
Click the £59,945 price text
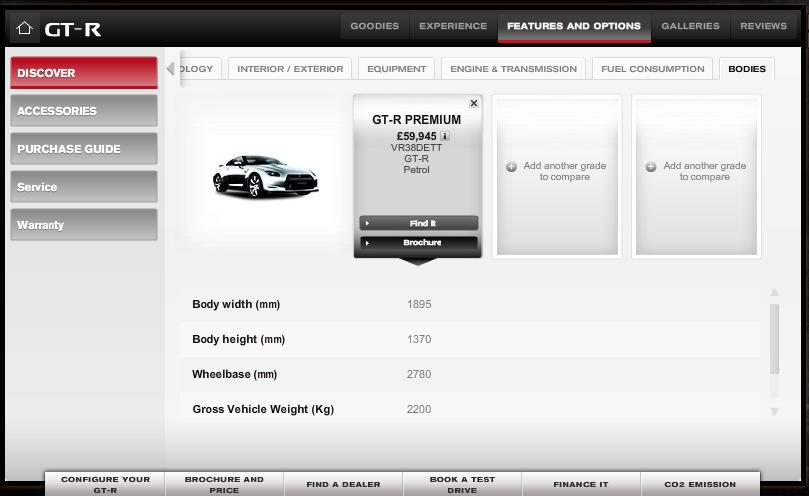(416, 136)
